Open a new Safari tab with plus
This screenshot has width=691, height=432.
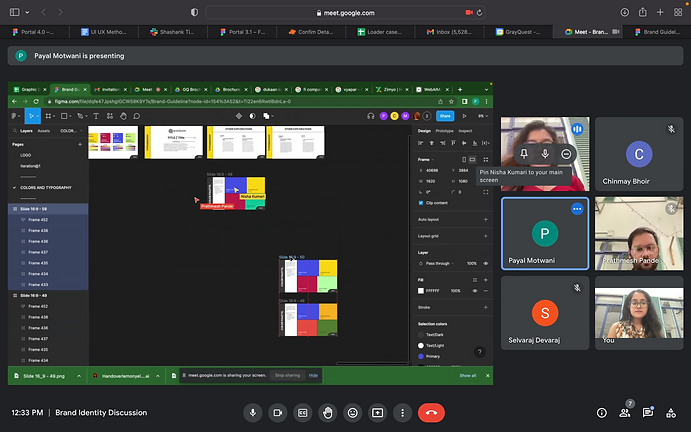[660, 12]
